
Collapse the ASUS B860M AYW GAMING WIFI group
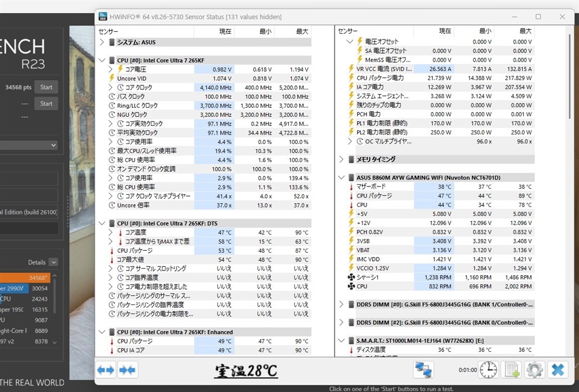coord(341,177)
